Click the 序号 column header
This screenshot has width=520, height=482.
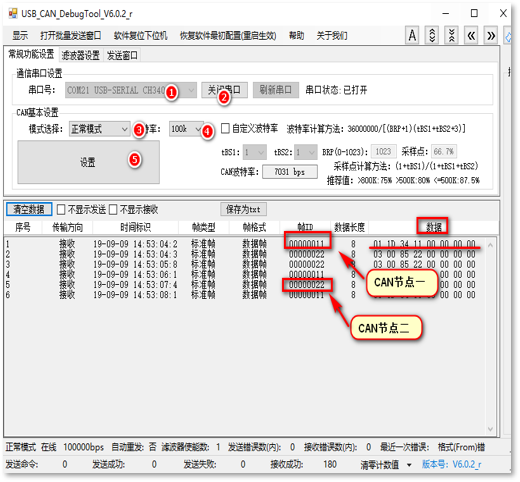23,227
